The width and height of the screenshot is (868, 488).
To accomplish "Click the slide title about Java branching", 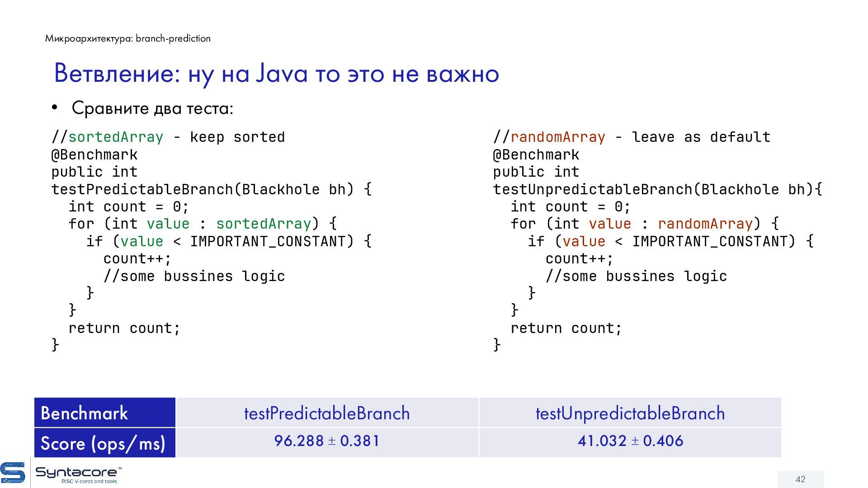I will pos(276,73).
